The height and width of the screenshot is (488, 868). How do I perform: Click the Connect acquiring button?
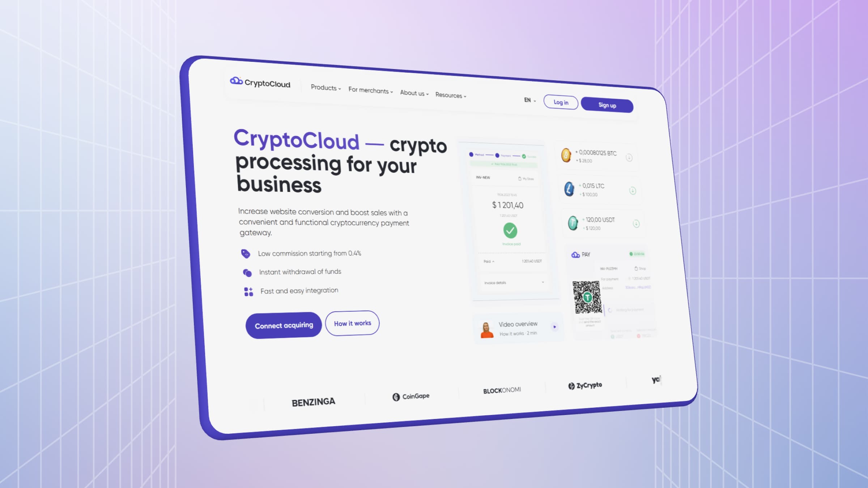pos(284,325)
